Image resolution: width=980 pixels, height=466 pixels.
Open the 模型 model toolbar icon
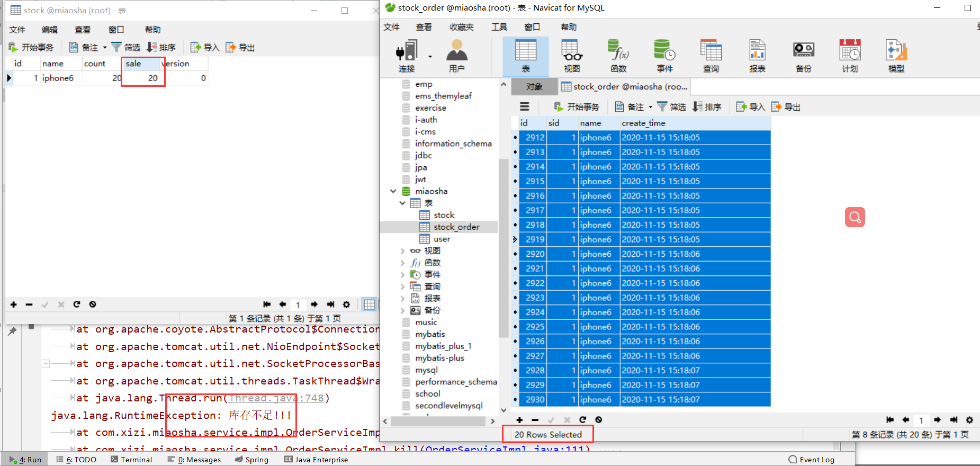pyautogui.click(x=896, y=57)
